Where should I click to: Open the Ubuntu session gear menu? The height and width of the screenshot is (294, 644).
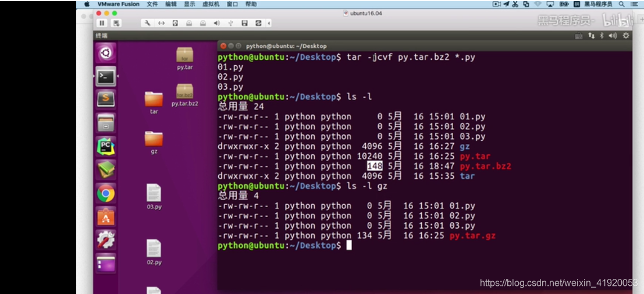pos(626,36)
